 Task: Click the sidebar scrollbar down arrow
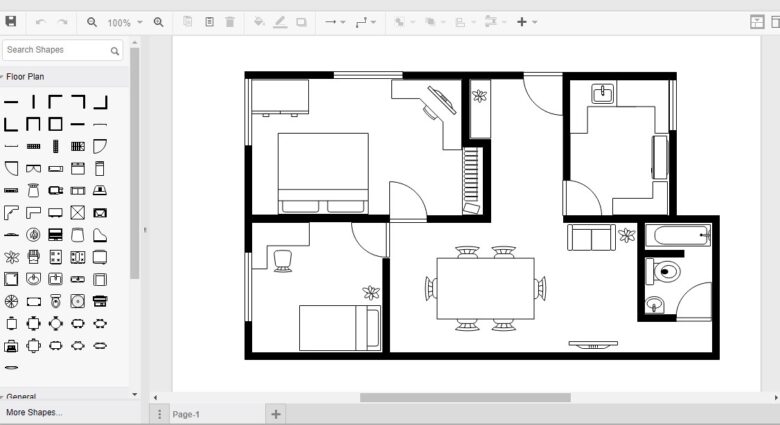pyautogui.click(x=134, y=395)
